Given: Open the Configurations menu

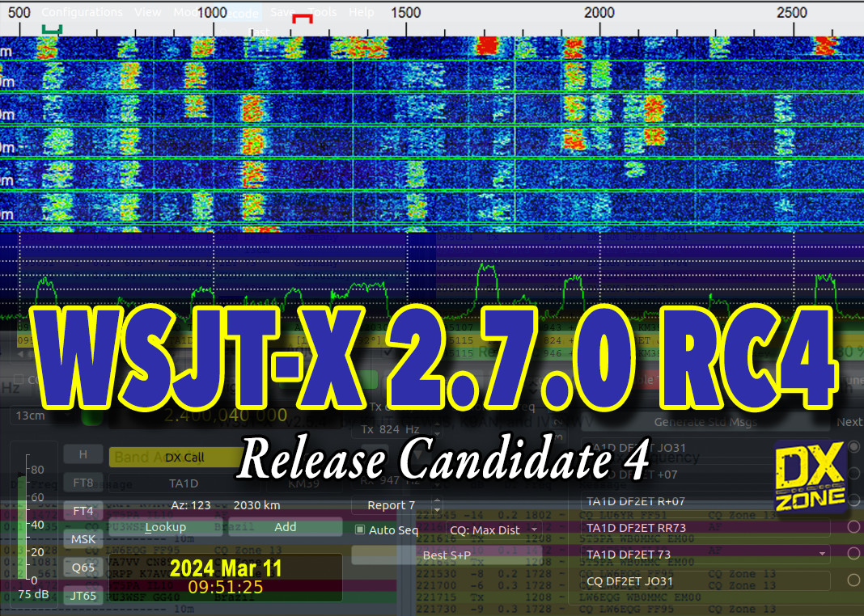Looking at the screenshot, I should click(82, 11).
